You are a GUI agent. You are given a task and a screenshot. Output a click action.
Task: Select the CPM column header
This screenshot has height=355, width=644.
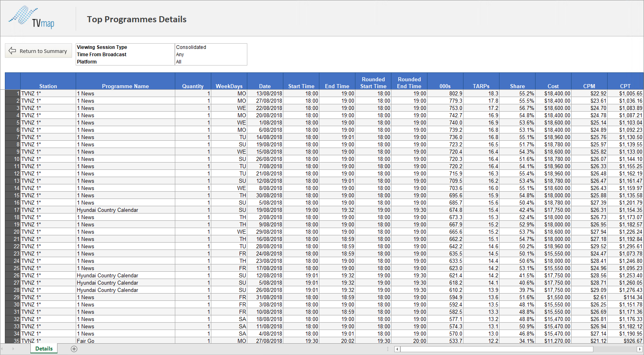589,81
